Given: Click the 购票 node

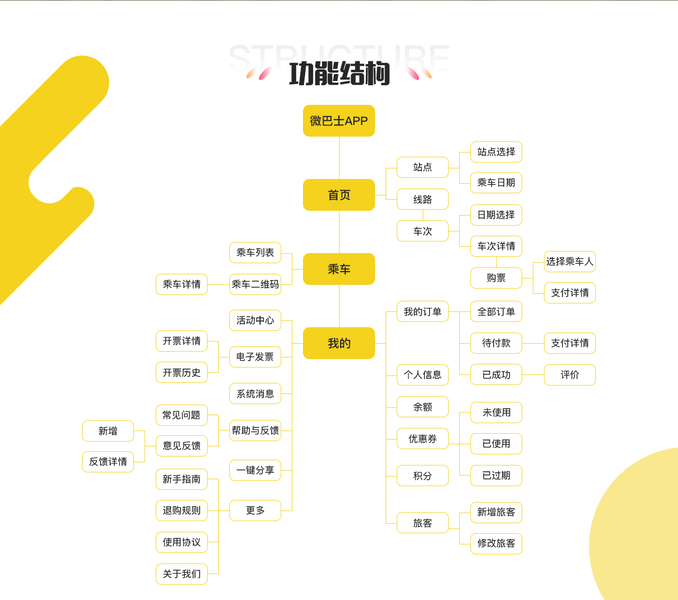Looking at the screenshot, I should click(x=496, y=277).
